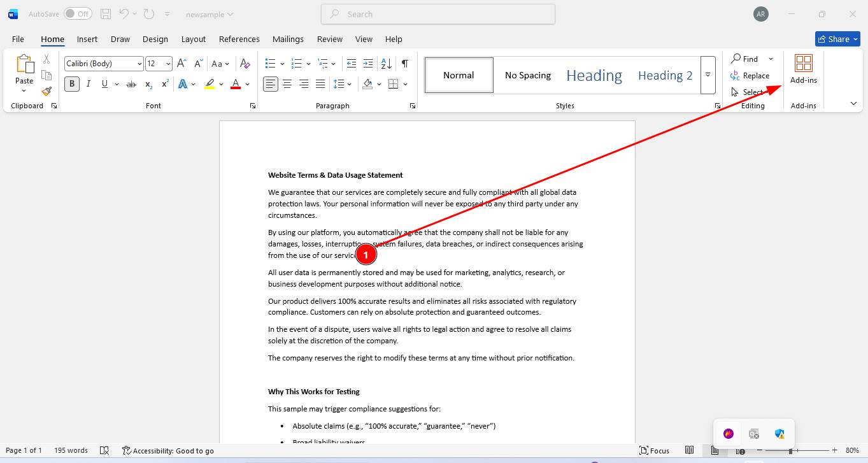Click the Grow Font size icon
Screen dimensions: 868x463
pos(181,64)
